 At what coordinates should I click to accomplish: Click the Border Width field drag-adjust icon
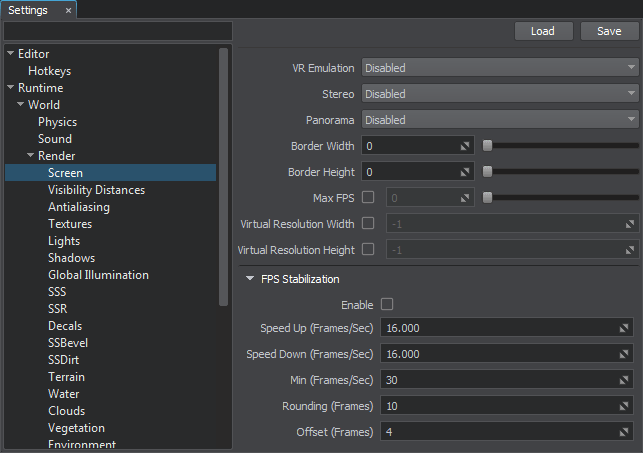click(x=465, y=146)
